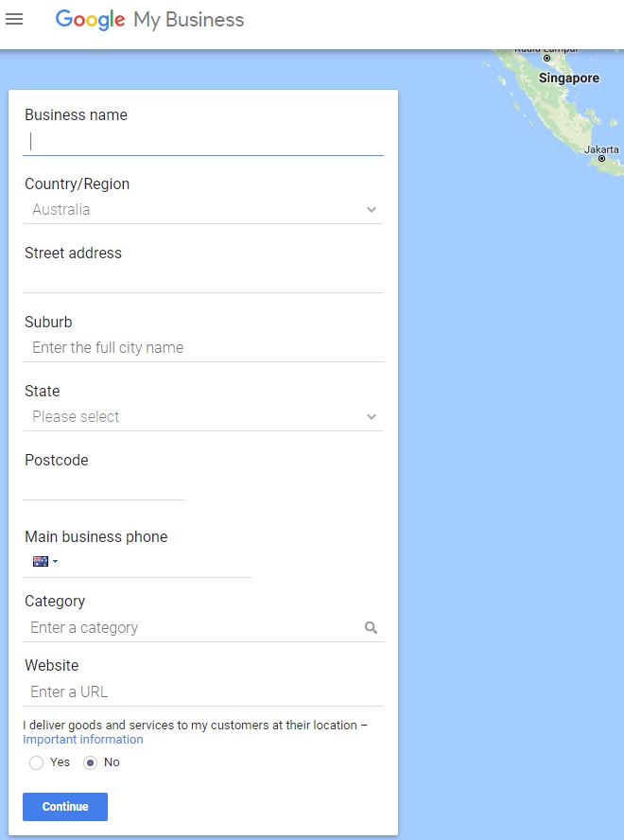Open the Country/Region dropdown showing Australia

(x=203, y=209)
